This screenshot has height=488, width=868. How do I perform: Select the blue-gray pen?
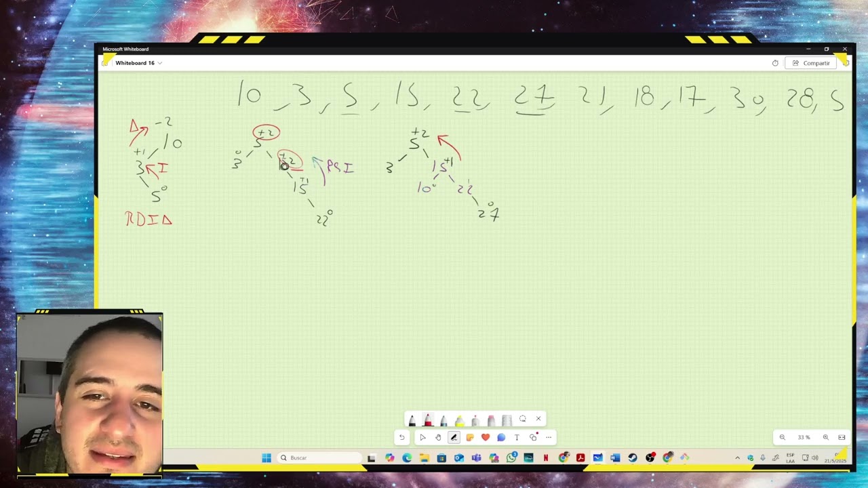point(443,420)
